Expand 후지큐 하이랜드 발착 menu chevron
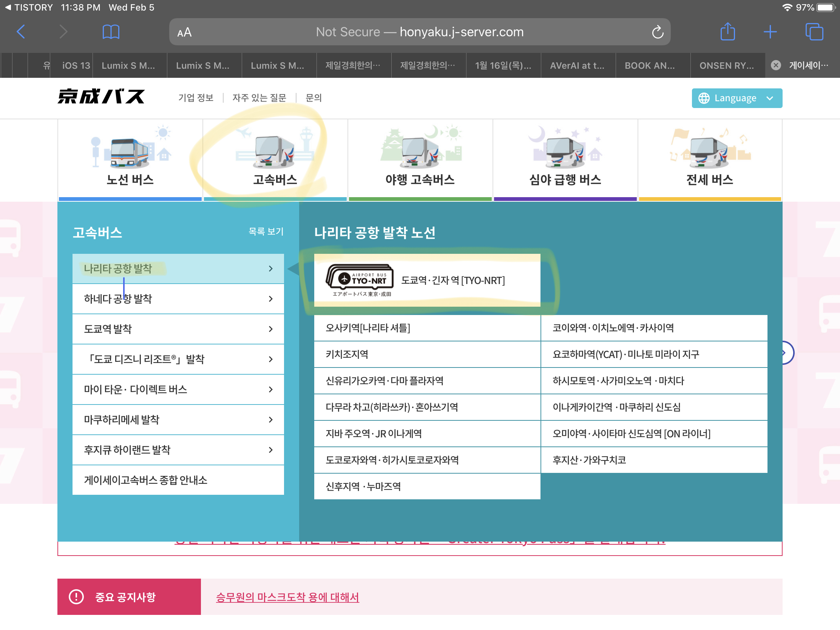The image size is (840, 630). (x=270, y=450)
